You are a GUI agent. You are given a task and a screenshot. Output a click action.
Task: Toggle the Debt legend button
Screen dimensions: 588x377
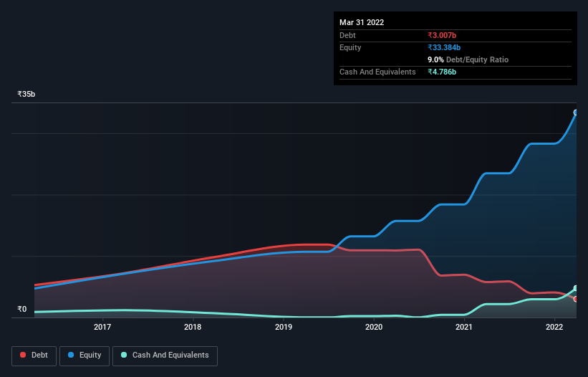[x=34, y=355]
